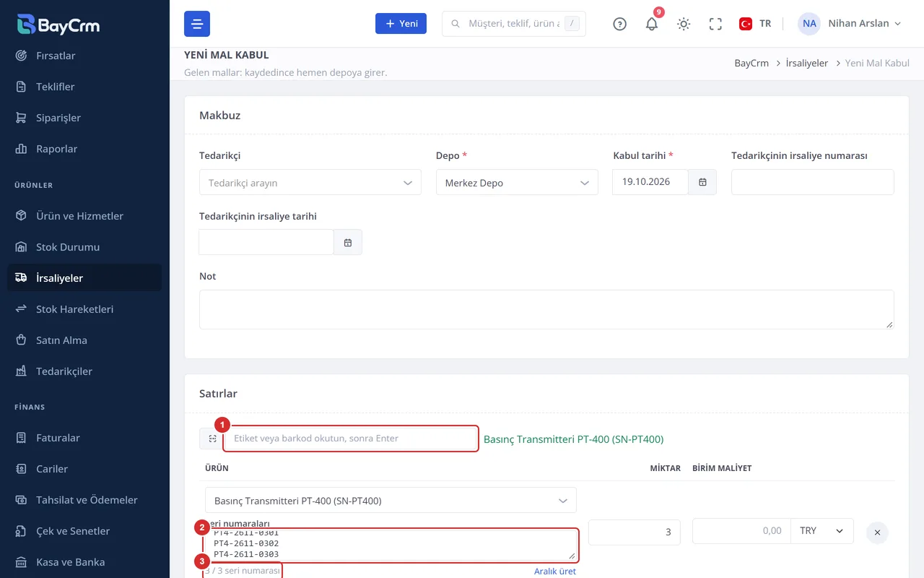This screenshot has width=924, height=578.
Task: Enter fullscreen mode via the frame icon
Action: click(715, 24)
